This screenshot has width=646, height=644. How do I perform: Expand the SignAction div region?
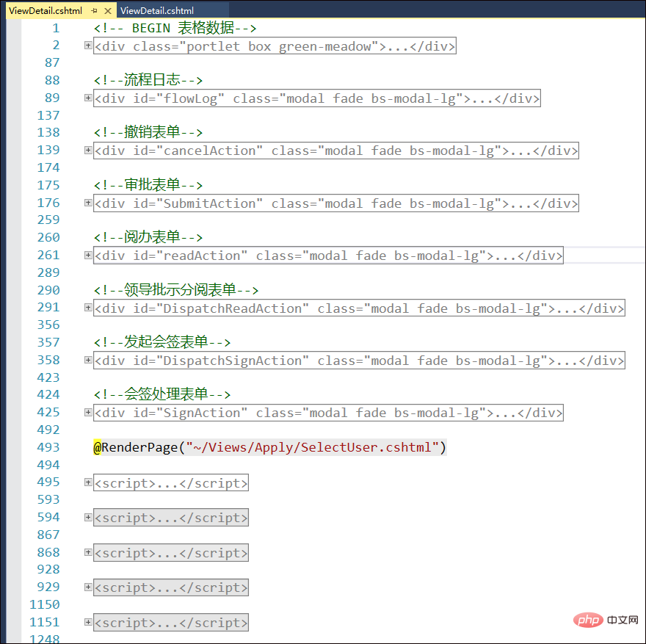point(88,412)
